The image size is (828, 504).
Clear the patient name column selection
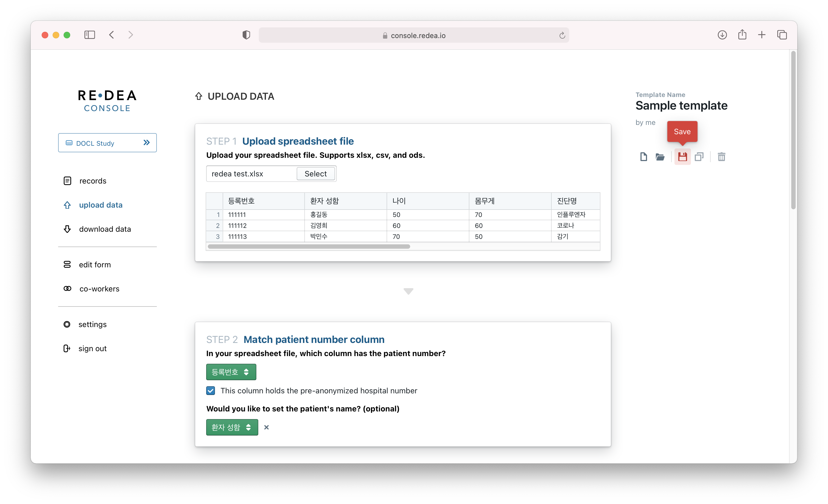(x=266, y=427)
